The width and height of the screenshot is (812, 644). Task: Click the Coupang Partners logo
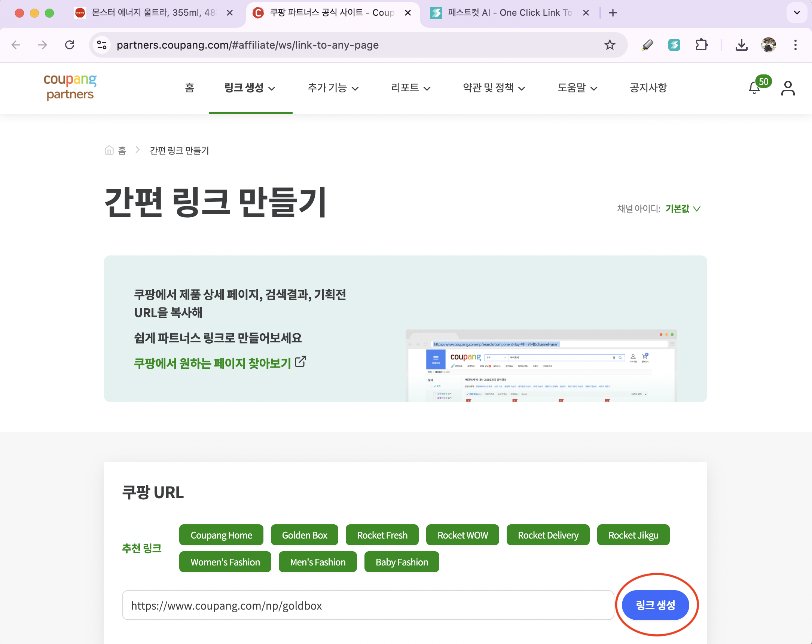70,88
